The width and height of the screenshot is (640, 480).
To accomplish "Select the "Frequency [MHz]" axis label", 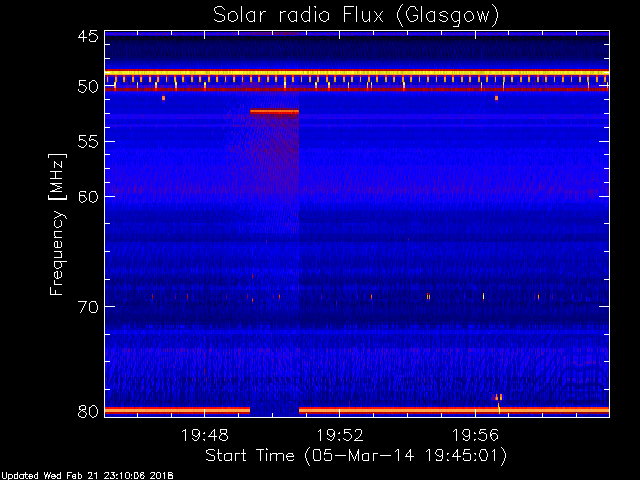I will pyautogui.click(x=57, y=224).
